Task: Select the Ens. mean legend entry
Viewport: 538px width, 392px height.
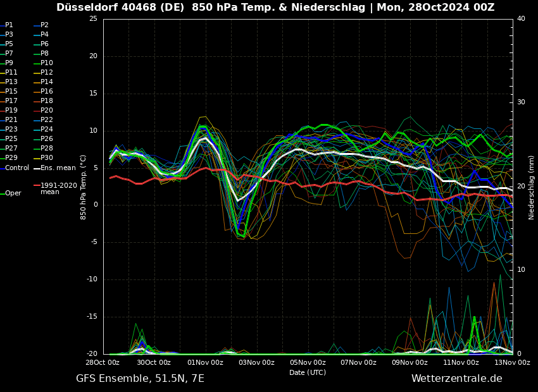Action: pyautogui.click(x=58, y=168)
